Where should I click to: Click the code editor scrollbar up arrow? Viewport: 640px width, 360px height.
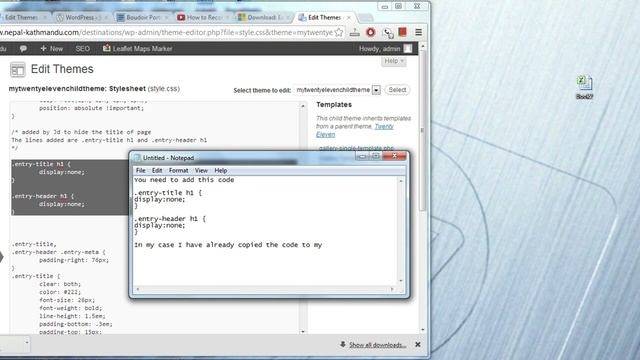tap(303, 106)
